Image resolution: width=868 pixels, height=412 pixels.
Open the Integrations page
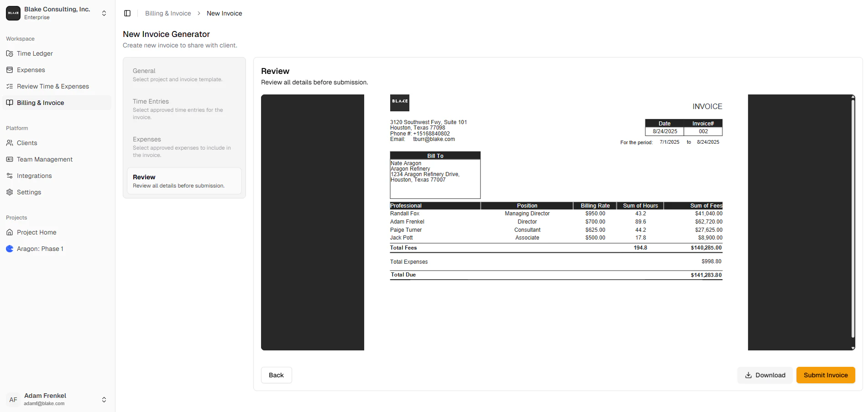point(34,176)
